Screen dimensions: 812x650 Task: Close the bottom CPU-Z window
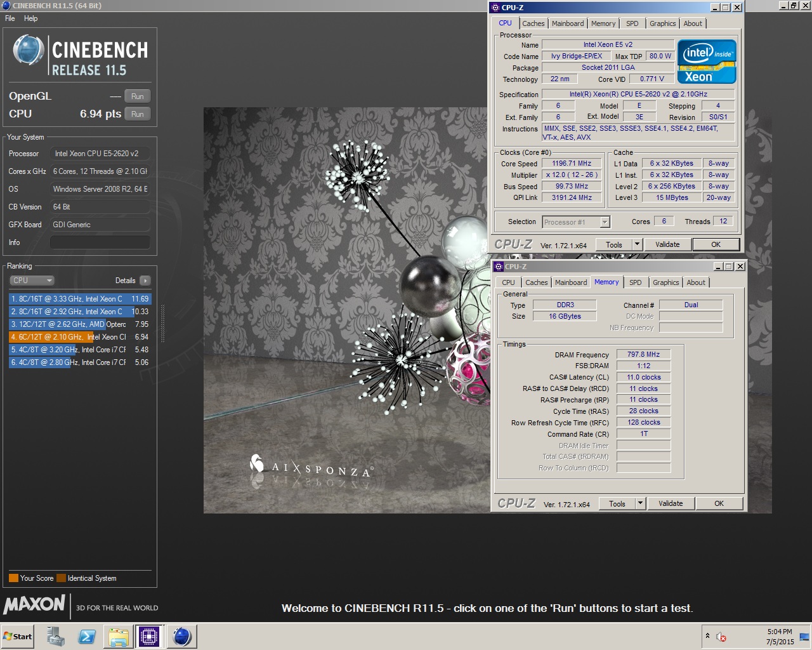740,267
